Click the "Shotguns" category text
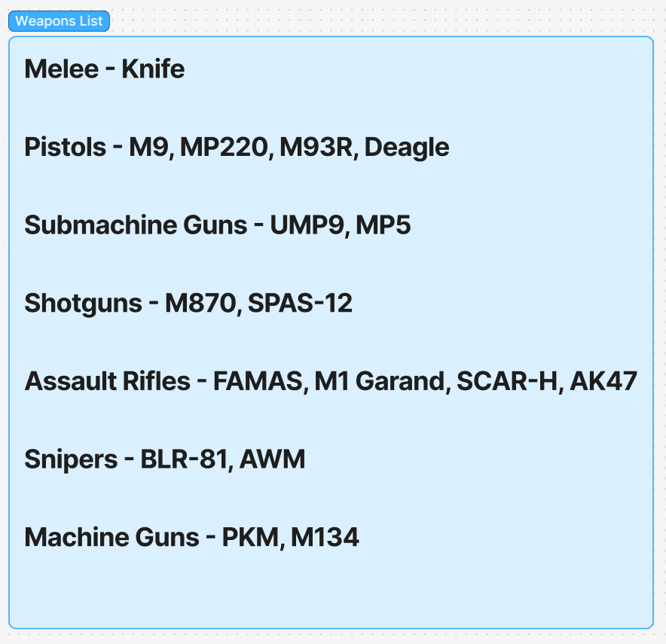The image size is (666, 644). pyautogui.click(x=84, y=303)
